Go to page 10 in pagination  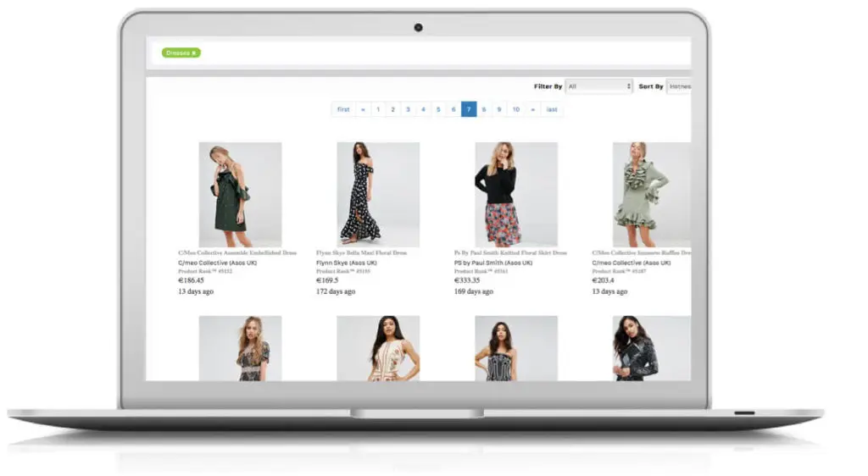click(x=515, y=109)
